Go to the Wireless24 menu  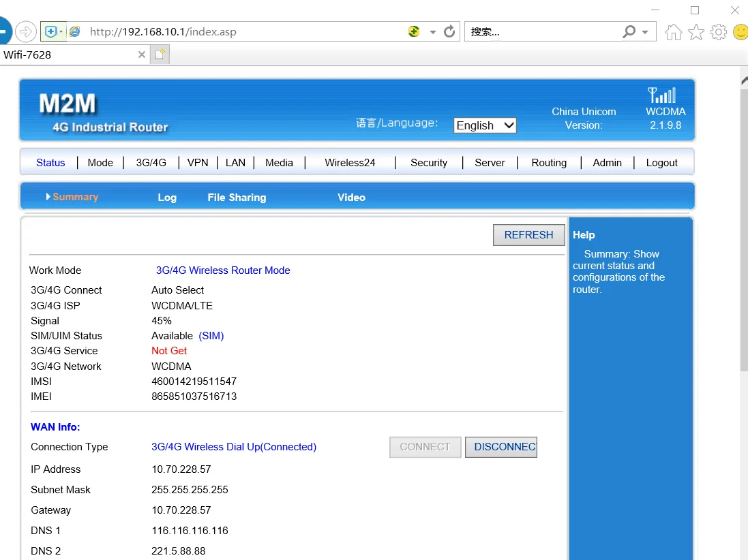[x=350, y=163]
